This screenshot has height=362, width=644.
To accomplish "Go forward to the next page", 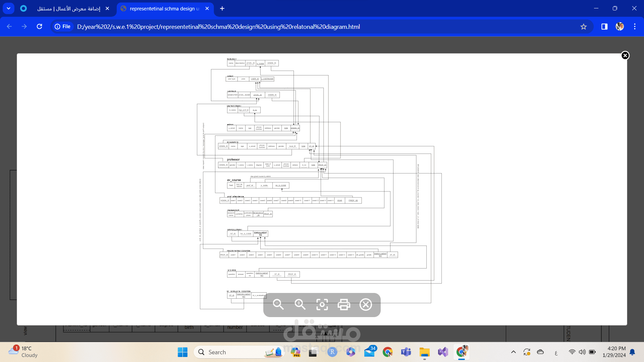I will pyautogui.click(x=24, y=26).
